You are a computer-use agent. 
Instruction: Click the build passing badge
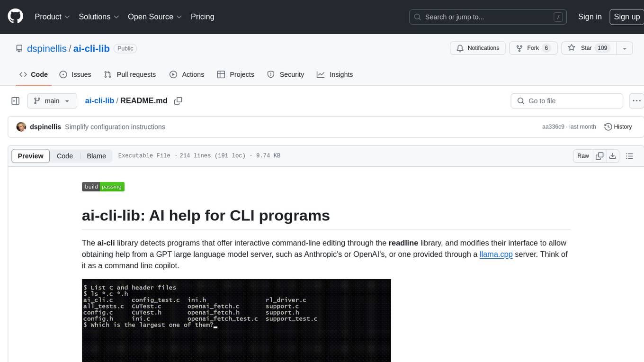click(103, 187)
